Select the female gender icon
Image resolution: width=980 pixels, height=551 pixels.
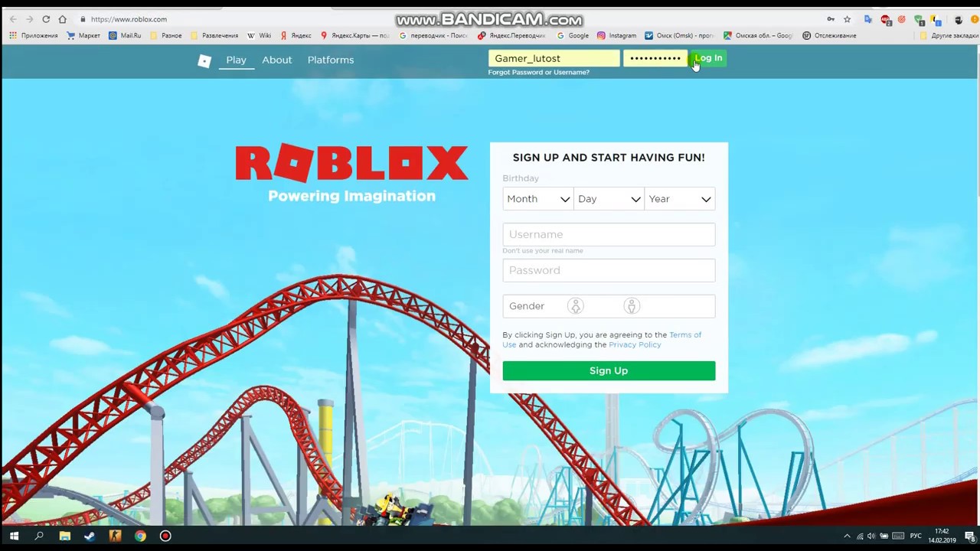click(x=575, y=306)
